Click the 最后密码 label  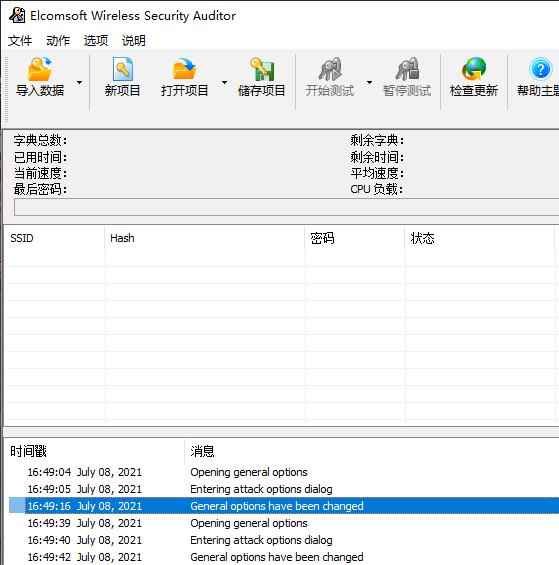40,189
